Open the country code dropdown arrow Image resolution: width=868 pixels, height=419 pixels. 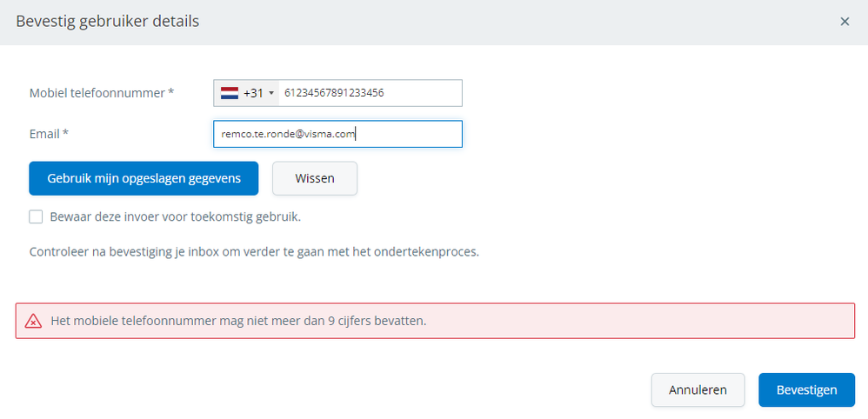[x=271, y=93]
